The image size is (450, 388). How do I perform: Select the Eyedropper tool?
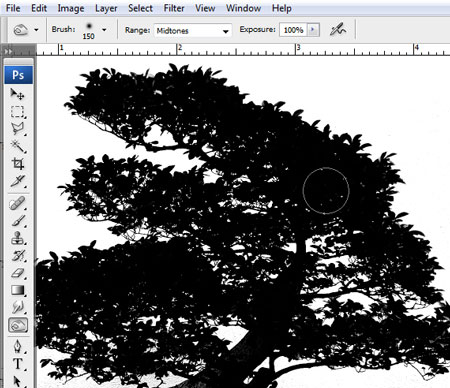[17, 181]
